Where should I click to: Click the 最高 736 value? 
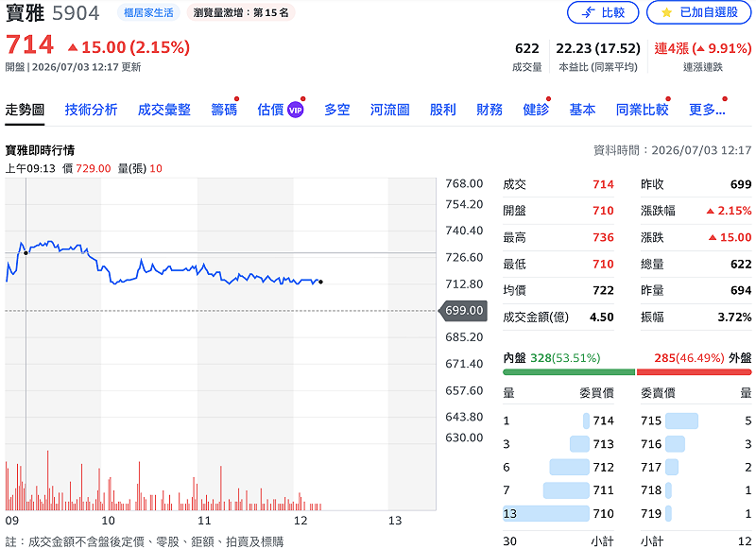click(603, 237)
